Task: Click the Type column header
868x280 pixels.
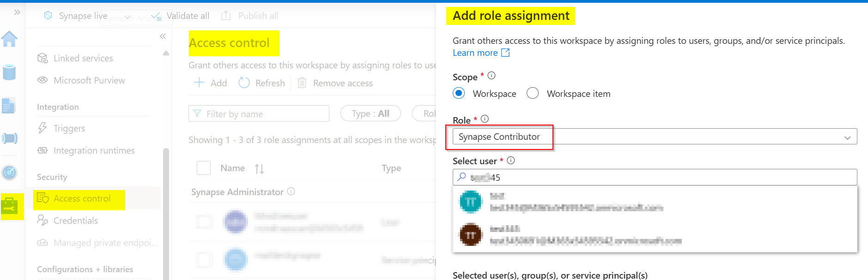Action: pyautogui.click(x=391, y=168)
